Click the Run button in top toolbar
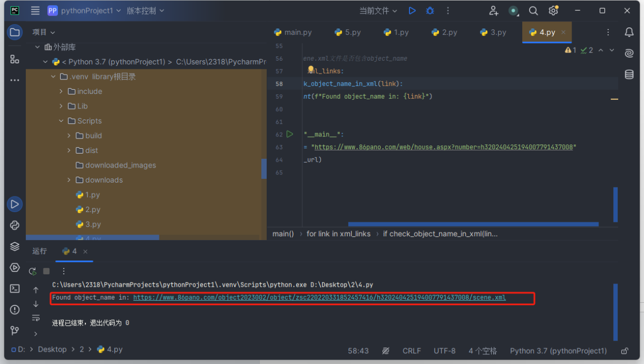Image resolution: width=644 pixels, height=364 pixels. (x=412, y=11)
